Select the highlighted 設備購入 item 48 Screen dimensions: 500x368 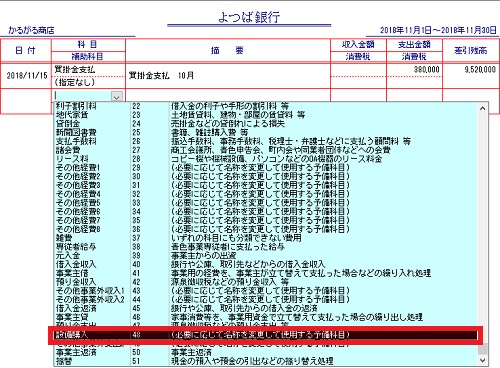266,335
